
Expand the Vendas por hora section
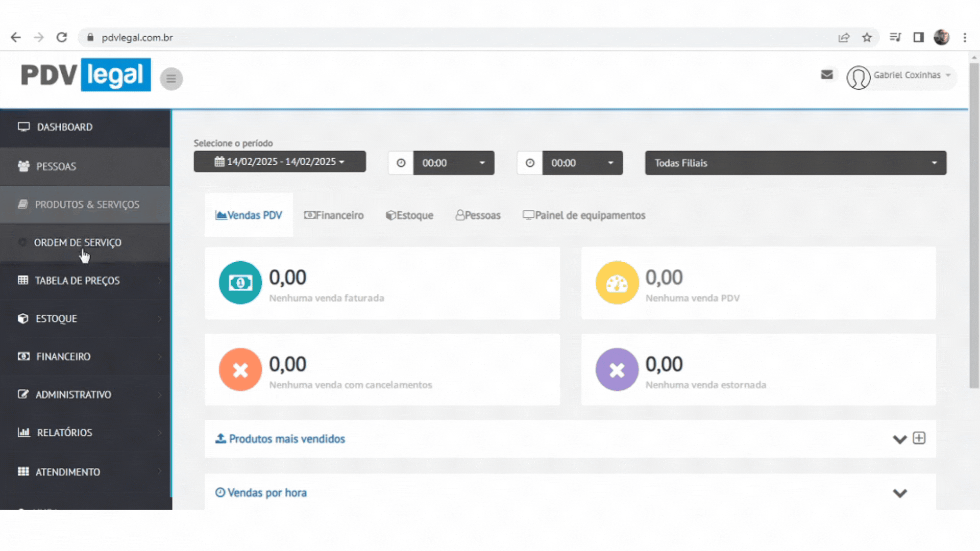pyautogui.click(x=899, y=493)
